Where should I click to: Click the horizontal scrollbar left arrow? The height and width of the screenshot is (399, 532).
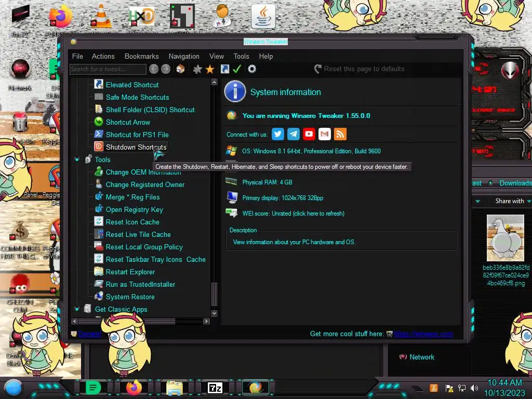(x=74, y=321)
